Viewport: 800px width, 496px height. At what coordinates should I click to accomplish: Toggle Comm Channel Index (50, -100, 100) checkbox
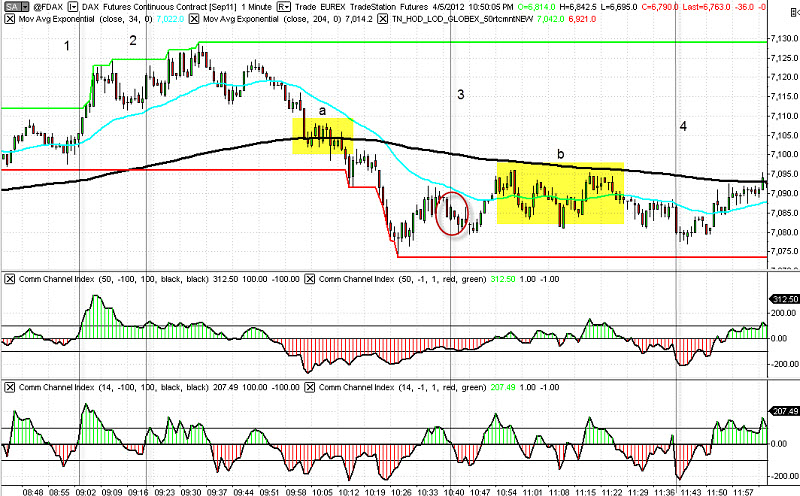coord(9,279)
